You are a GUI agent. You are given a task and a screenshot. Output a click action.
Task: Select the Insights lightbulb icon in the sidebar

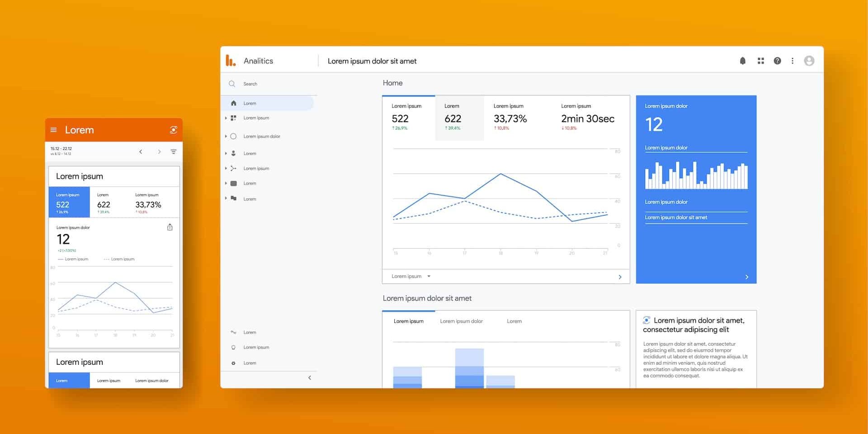tap(233, 347)
